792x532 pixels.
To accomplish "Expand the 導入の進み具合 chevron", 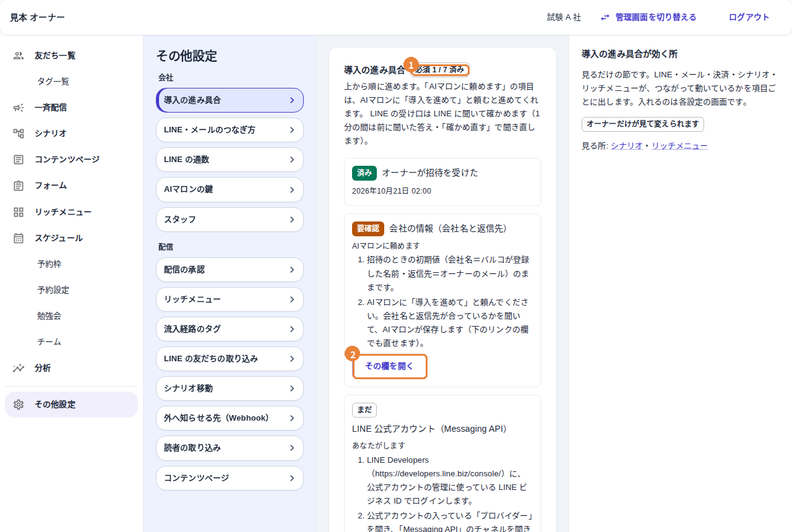I will click(x=292, y=100).
